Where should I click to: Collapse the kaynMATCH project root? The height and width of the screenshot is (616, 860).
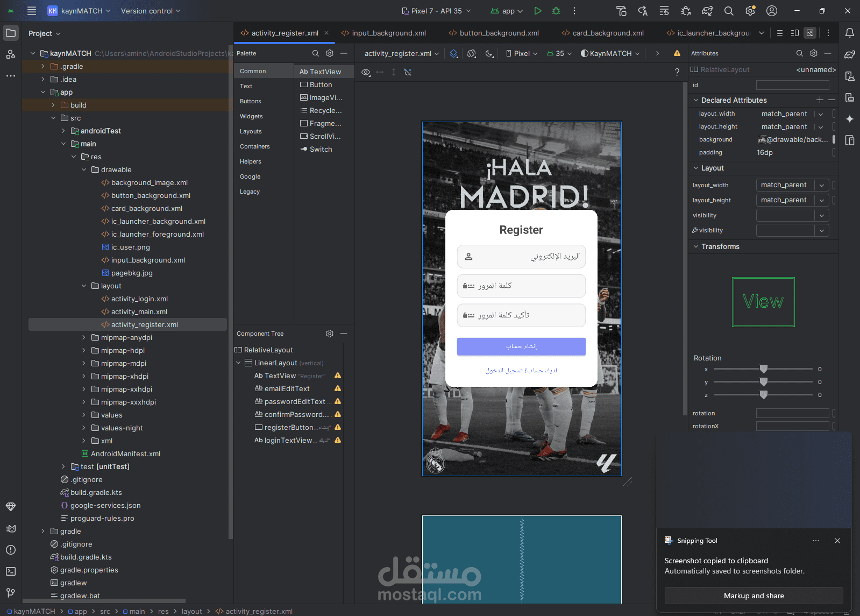[x=33, y=53]
